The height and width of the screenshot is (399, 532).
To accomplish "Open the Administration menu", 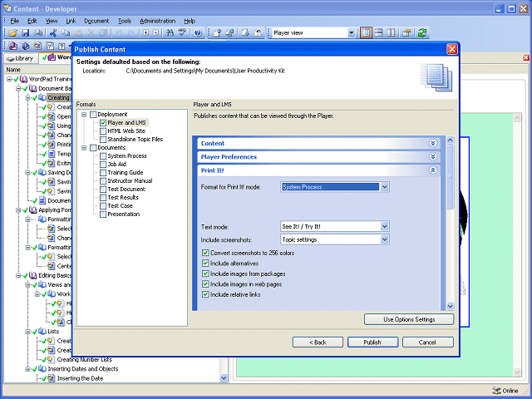I will (x=158, y=21).
